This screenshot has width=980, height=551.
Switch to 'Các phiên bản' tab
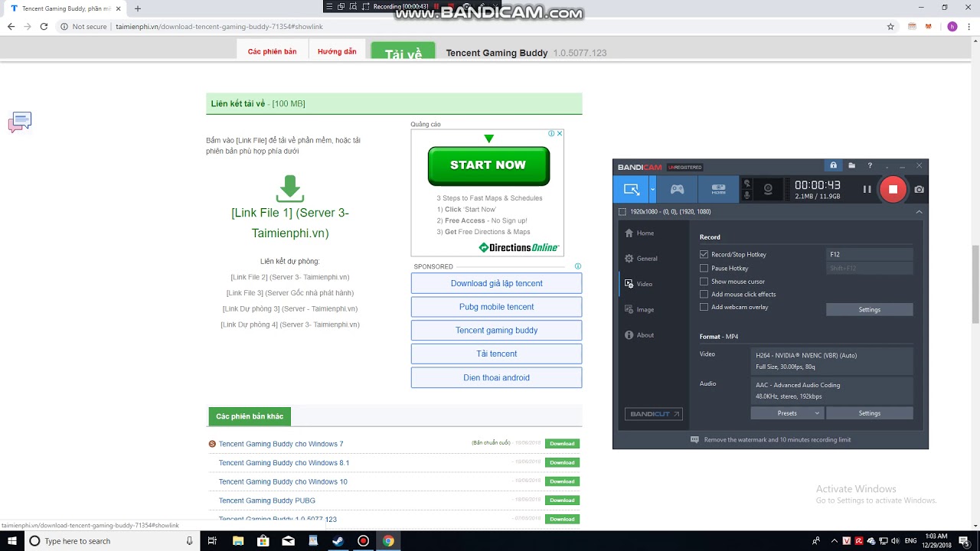click(x=272, y=51)
